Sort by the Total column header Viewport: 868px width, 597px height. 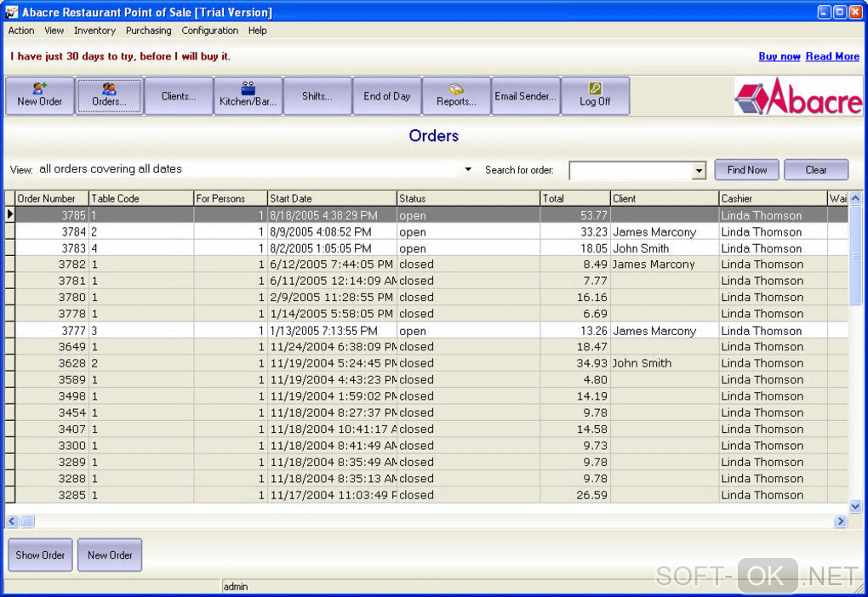tap(575, 198)
